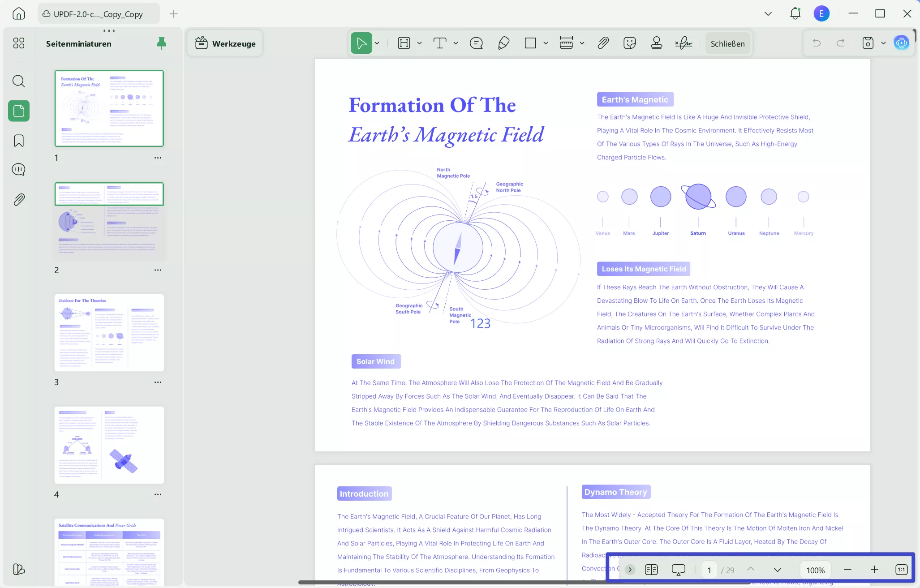
Task: Open the comments panel icon
Action: point(18,170)
